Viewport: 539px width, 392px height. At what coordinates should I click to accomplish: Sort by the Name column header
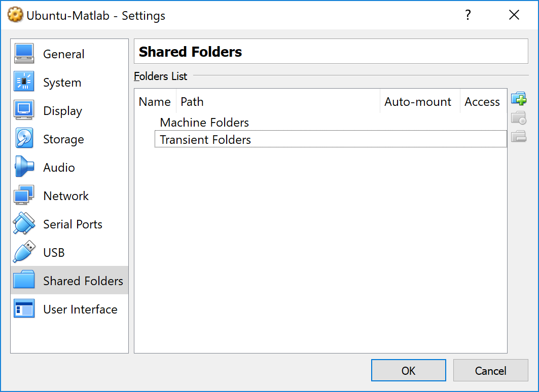pyautogui.click(x=155, y=102)
